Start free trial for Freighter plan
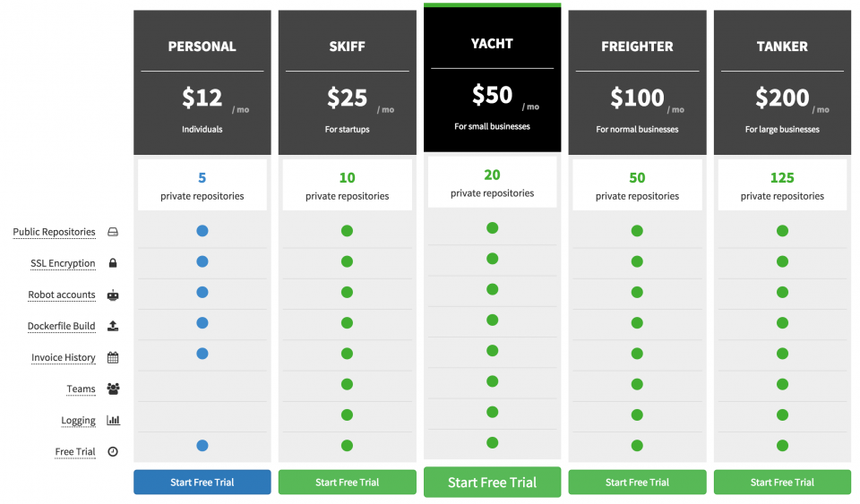860x504 pixels. point(637,482)
